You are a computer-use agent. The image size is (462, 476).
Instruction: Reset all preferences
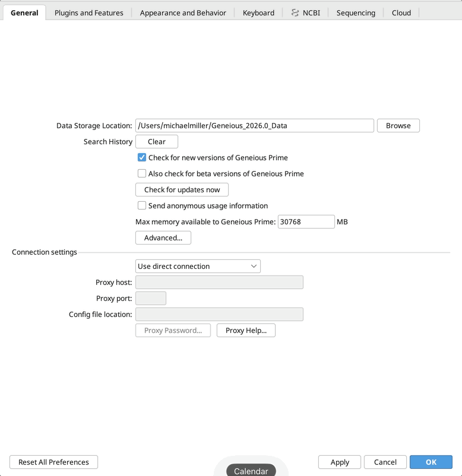coord(53,462)
